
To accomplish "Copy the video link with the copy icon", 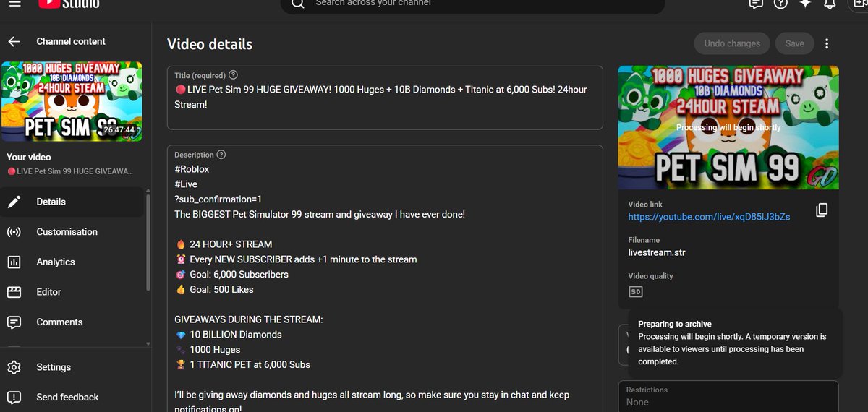I will pos(822,210).
